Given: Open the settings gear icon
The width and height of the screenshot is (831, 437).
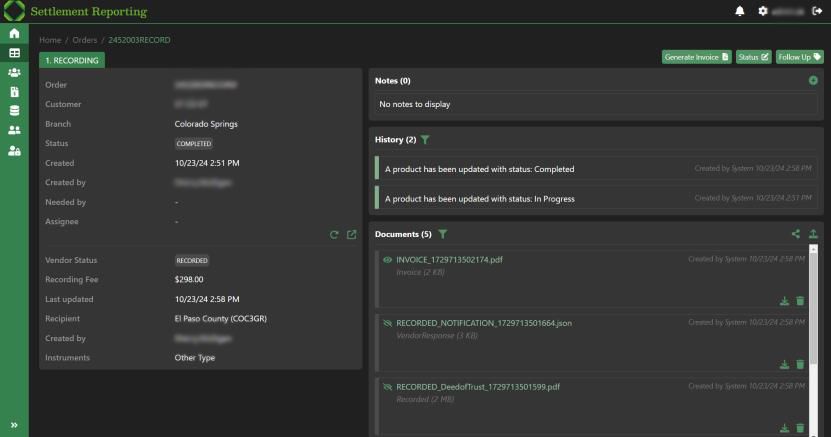Looking at the screenshot, I should tap(764, 11).
